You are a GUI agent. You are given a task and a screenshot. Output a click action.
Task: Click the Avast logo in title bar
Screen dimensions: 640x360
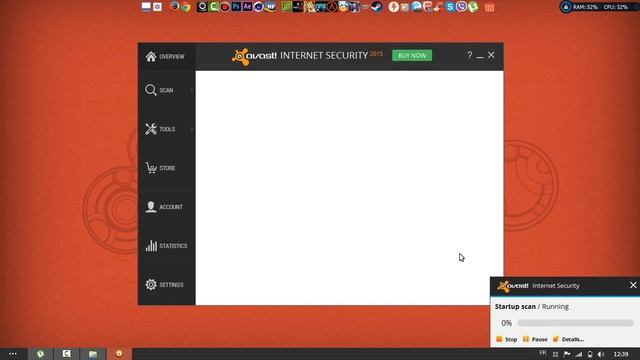tap(254, 56)
